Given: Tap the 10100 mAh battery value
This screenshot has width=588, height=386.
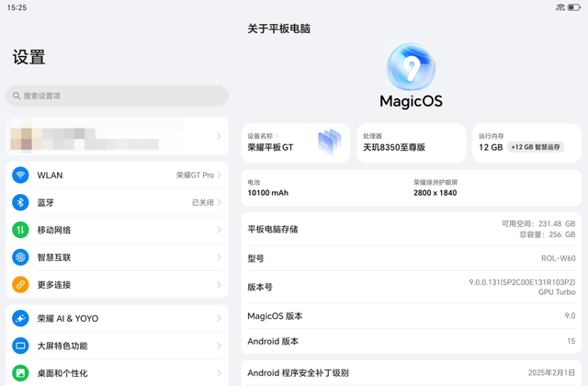Looking at the screenshot, I should click(267, 193).
